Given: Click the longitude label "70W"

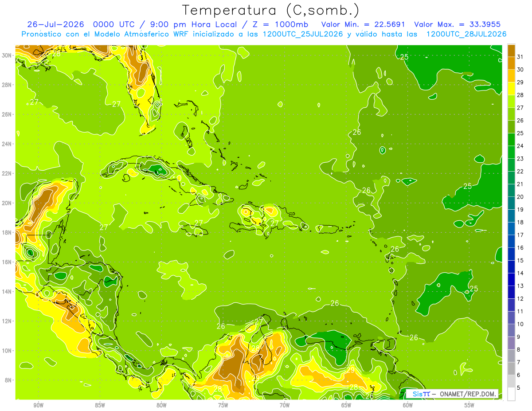Looking at the screenshot, I should [285, 405].
